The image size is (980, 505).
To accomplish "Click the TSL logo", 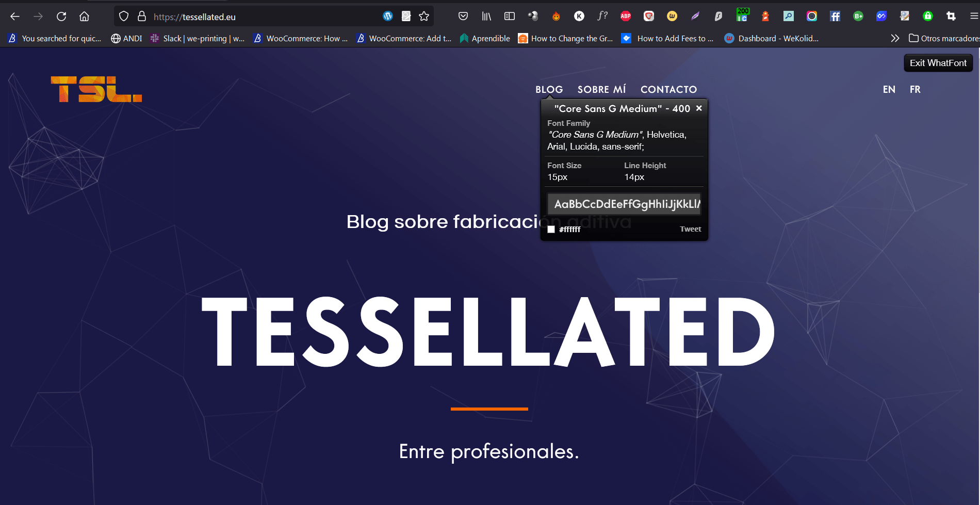I will [x=96, y=89].
